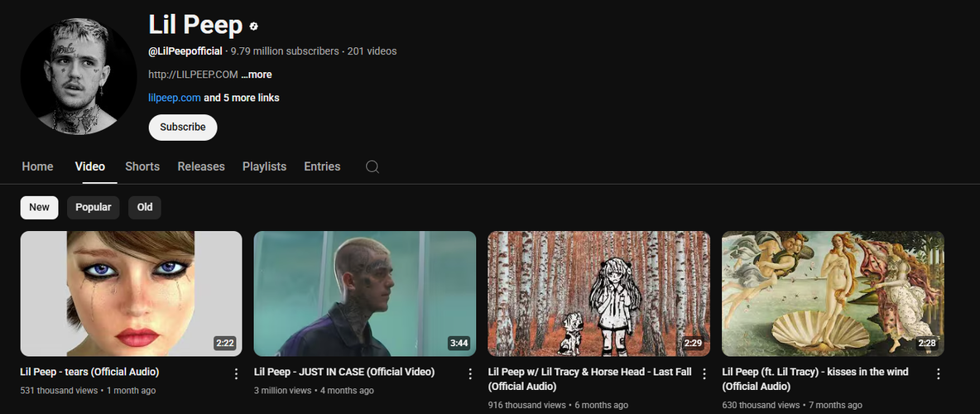Click the verified badge next to Lil Peep

pos(254,26)
